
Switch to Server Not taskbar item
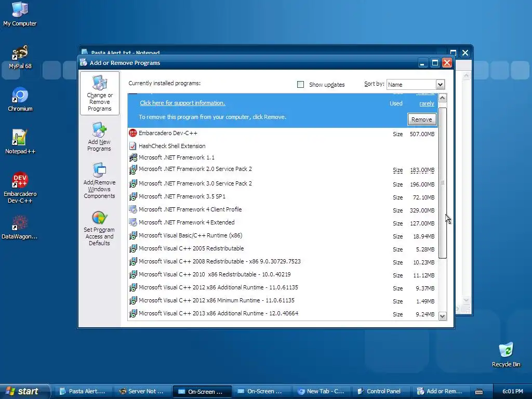tap(142, 391)
